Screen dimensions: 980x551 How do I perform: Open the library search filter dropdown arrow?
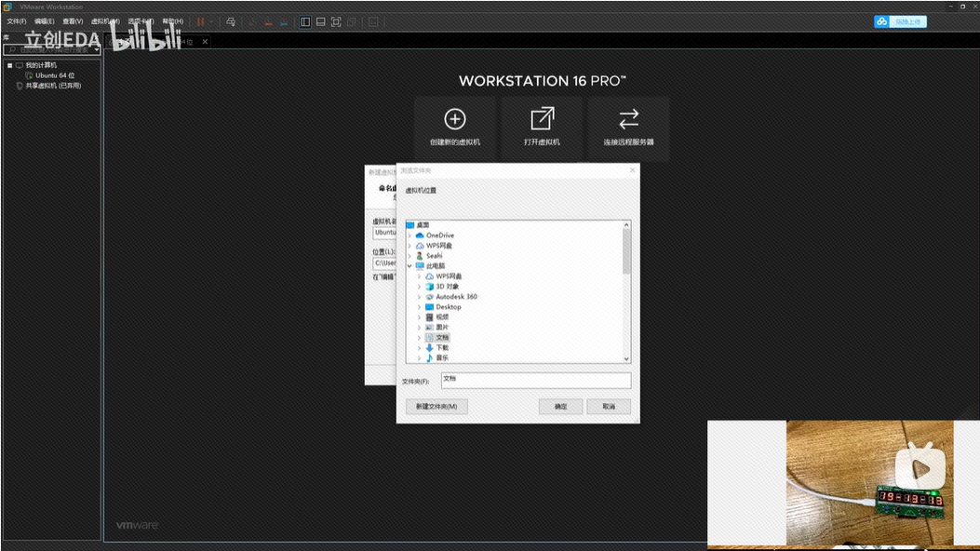[97, 50]
